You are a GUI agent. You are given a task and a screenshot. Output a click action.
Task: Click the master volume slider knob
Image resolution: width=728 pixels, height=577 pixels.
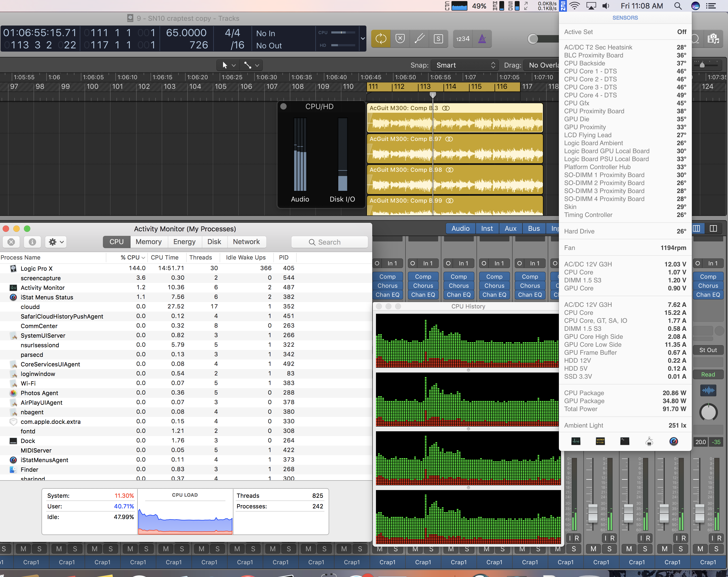pos(533,39)
